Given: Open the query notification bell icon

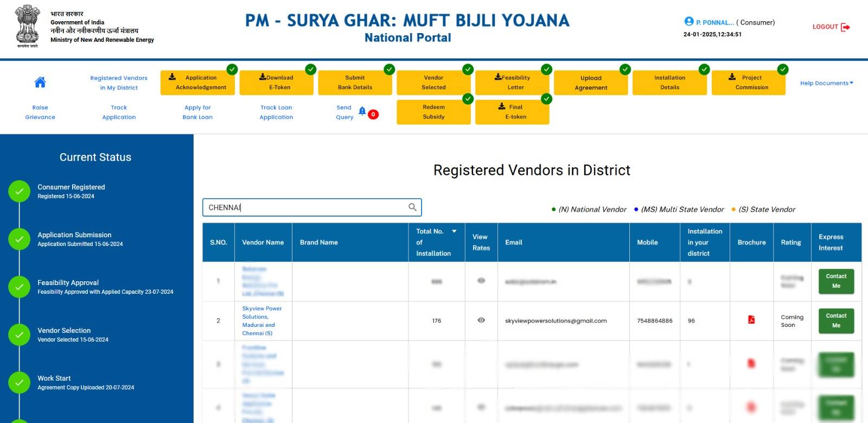Looking at the screenshot, I should (x=362, y=111).
